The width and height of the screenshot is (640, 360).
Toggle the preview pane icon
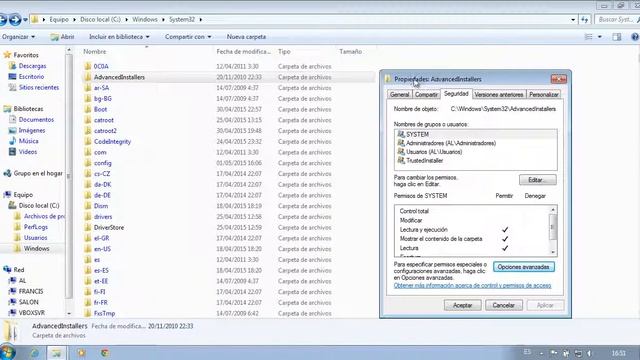[x=617, y=37]
